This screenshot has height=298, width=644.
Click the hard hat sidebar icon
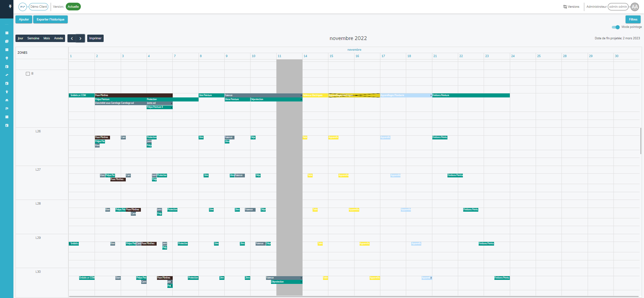tap(7, 100)
